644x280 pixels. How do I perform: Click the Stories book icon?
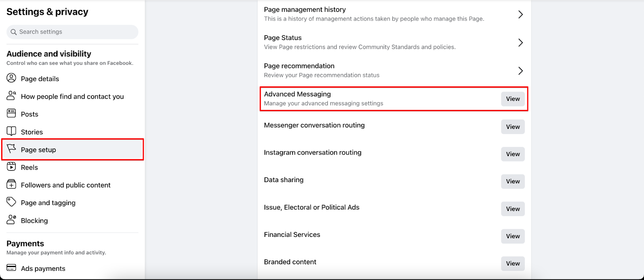click(11, 131)
